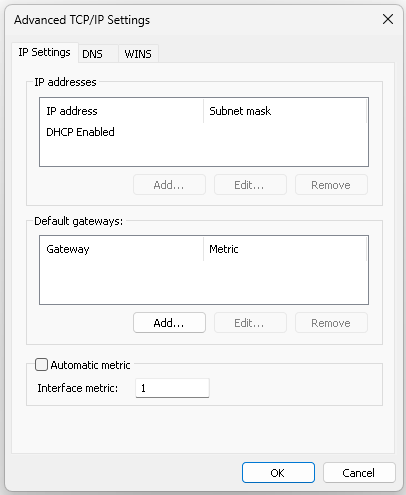406x495 pixels.
Task: Click the Add button under IP addresses
Action: [x=169, y=185]
